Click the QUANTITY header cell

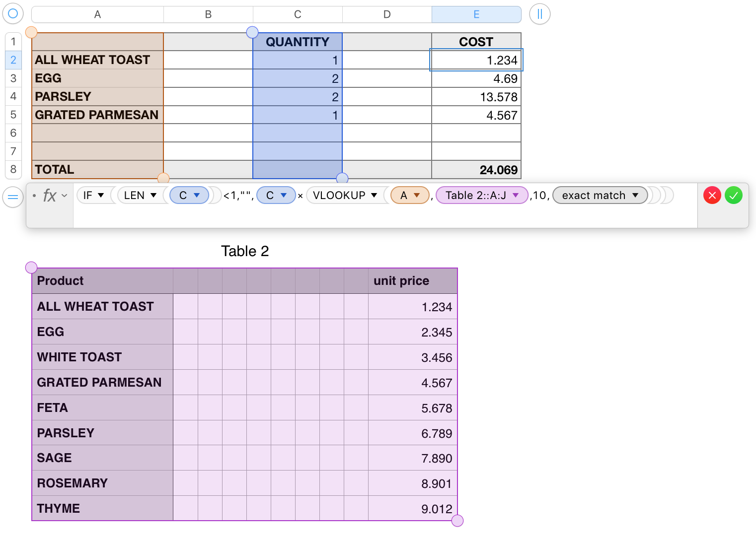[x=298, y=42]
